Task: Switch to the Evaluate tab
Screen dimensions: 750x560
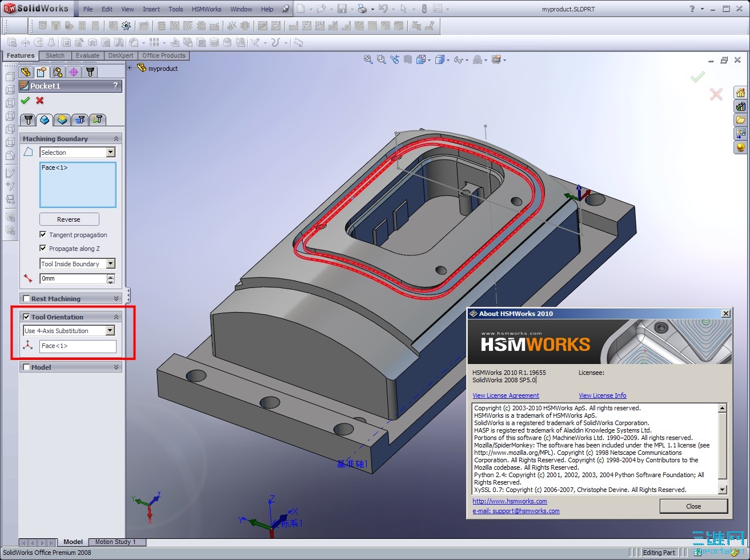Action: coord(87,55)
